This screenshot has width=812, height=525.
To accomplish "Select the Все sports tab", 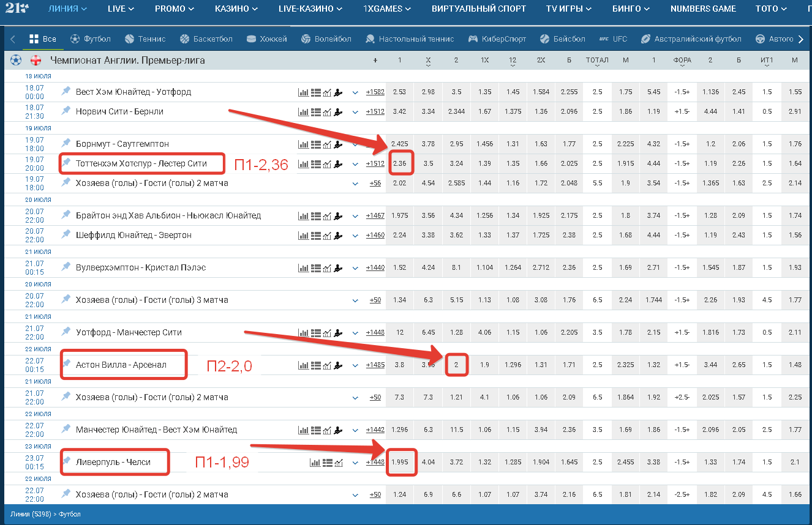I will point(42,39).
